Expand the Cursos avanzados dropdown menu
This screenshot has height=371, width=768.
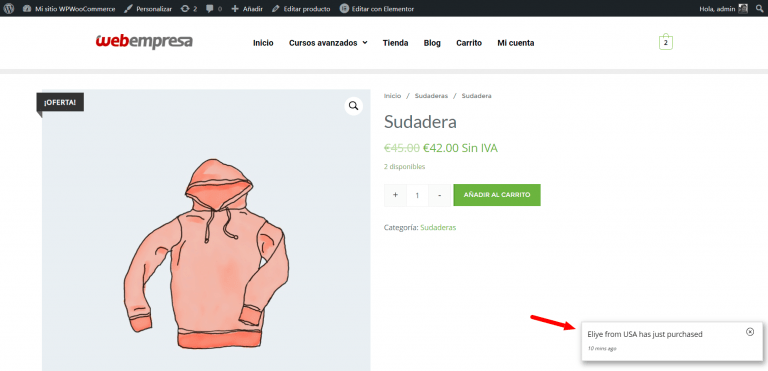click(x=328, y=43)
